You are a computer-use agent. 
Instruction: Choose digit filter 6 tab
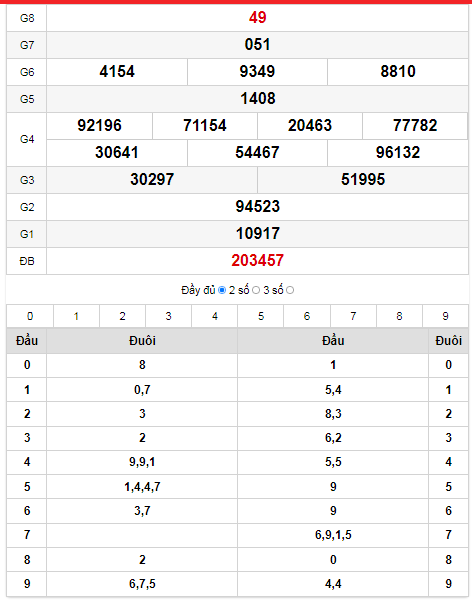coord(307,316)
